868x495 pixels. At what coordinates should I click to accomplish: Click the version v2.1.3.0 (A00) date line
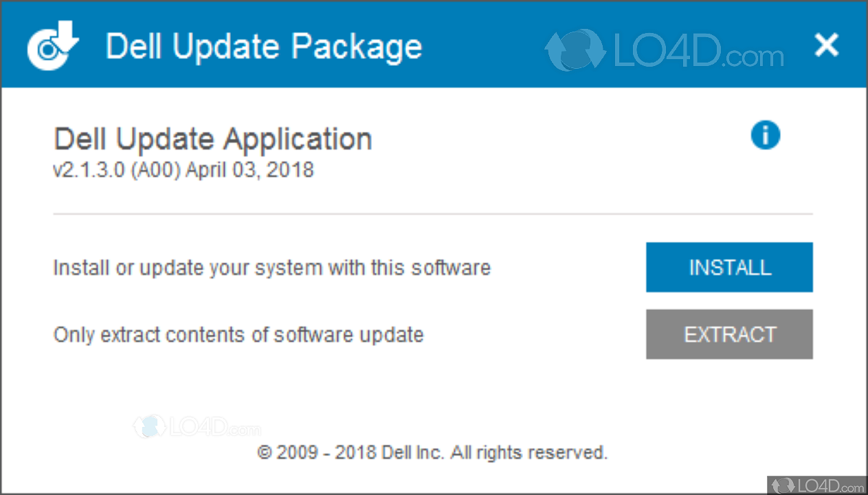(183, 169)
